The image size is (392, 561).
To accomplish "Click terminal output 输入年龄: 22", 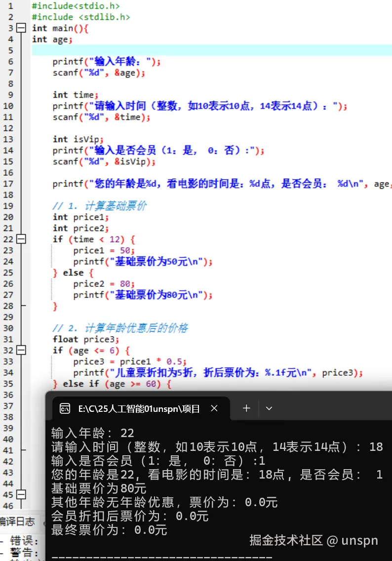I will pyautogui.click(x=93, y=433).
